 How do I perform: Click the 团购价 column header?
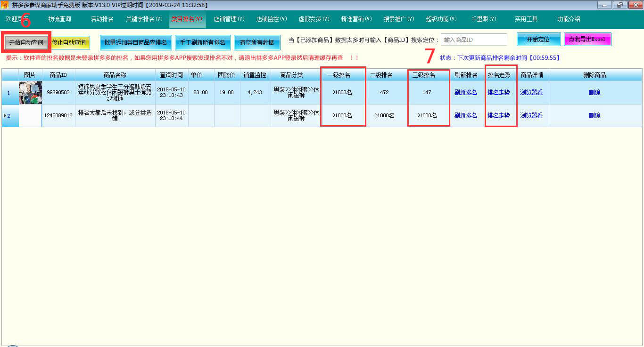[227, 75]
